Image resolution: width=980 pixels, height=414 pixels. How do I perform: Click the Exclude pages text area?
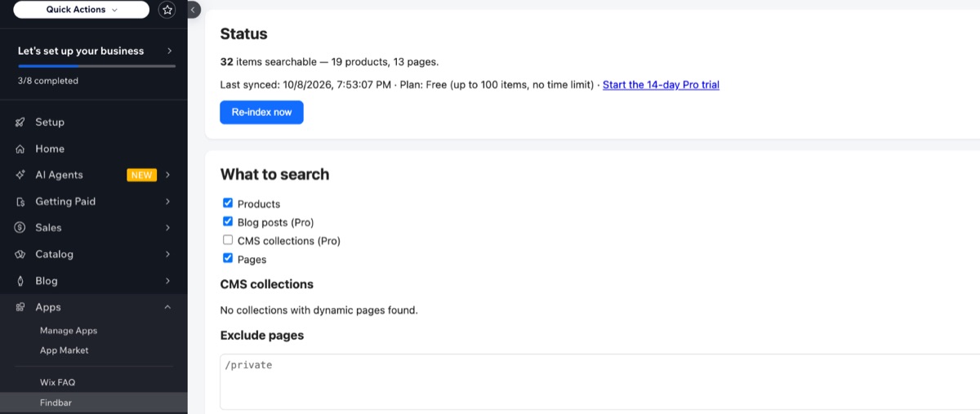[x=600, y=381]
